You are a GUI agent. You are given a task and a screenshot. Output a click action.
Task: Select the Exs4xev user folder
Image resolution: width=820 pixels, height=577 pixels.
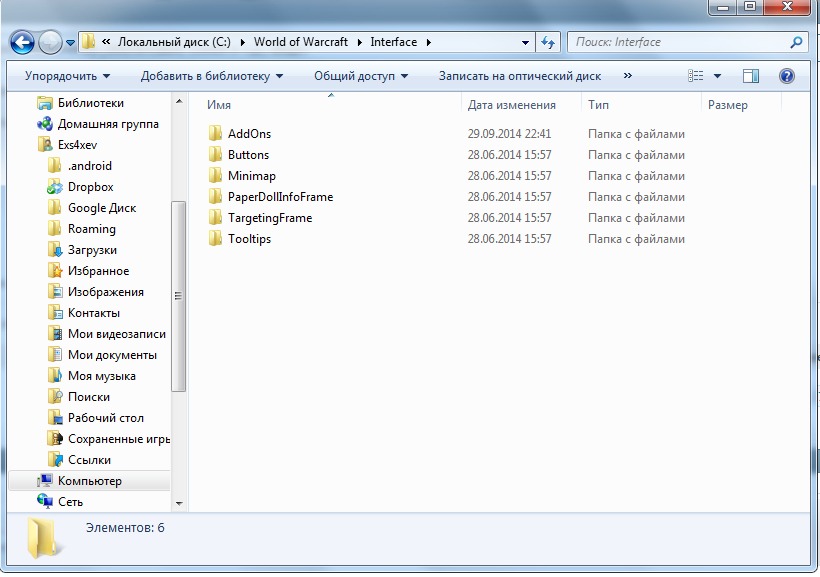coord(77,145)
